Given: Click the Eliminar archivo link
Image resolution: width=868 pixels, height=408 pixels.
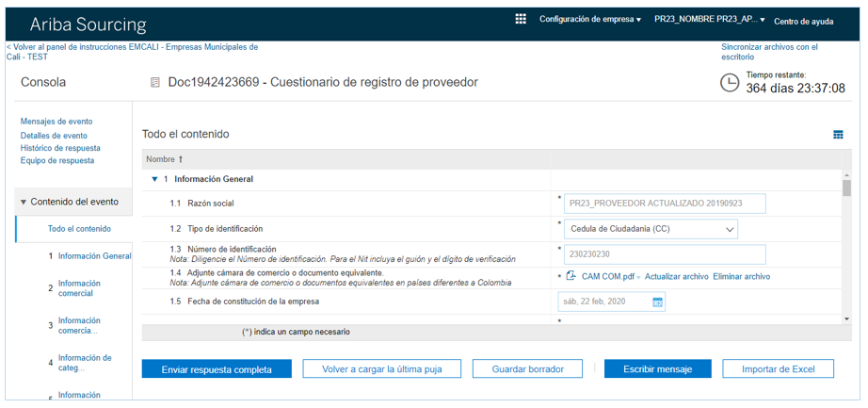Looking at the screenshot, I should pyautogui.click(x=741, y=277).
